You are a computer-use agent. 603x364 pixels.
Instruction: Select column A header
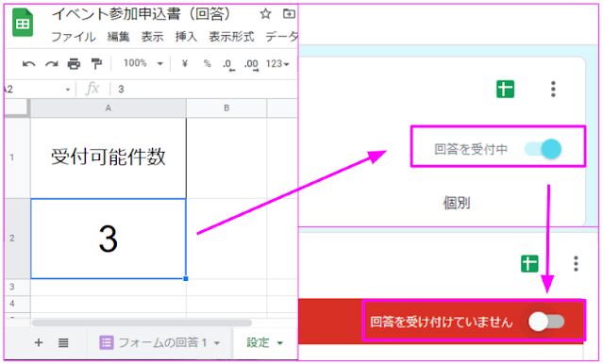coord(109,108)
